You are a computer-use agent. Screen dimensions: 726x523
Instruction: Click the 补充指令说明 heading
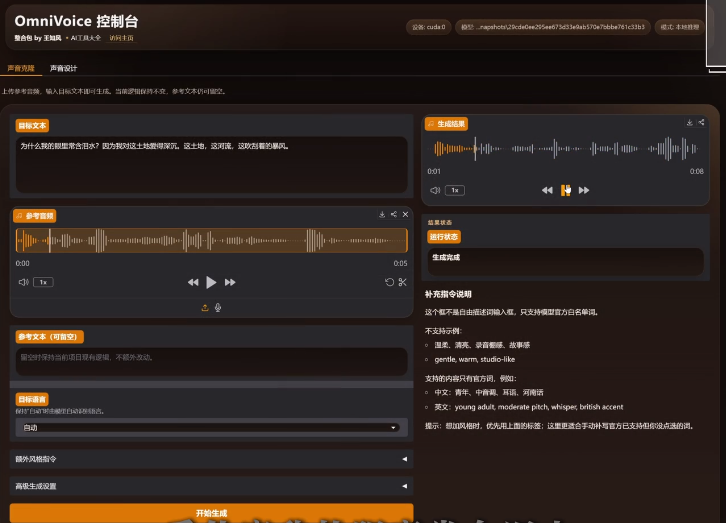(x=448, y=294)
